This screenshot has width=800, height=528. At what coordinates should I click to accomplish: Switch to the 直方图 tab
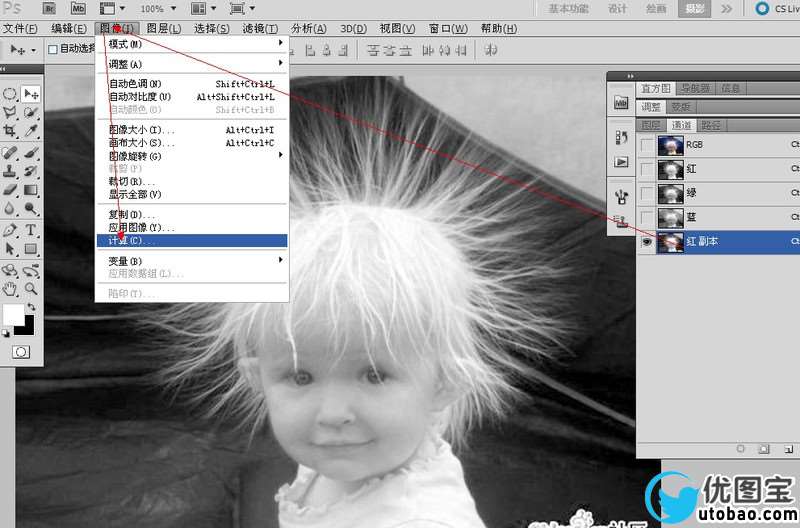656,88
